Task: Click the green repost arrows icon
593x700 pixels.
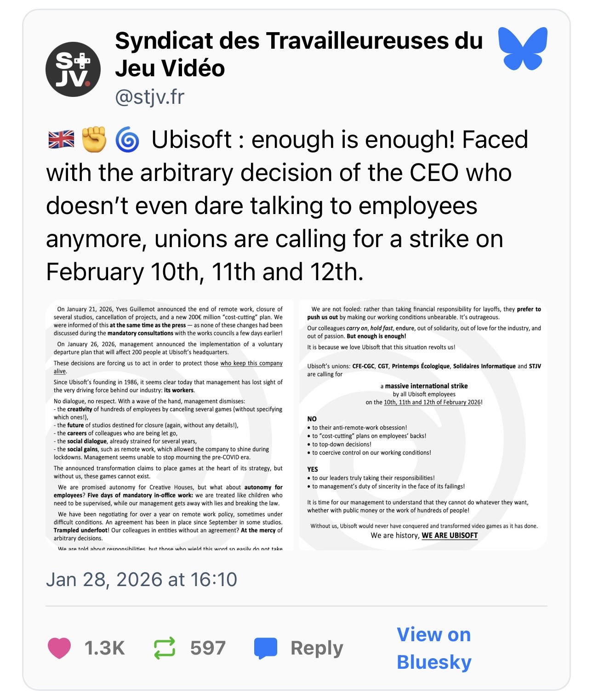Action: click(165, 648)
